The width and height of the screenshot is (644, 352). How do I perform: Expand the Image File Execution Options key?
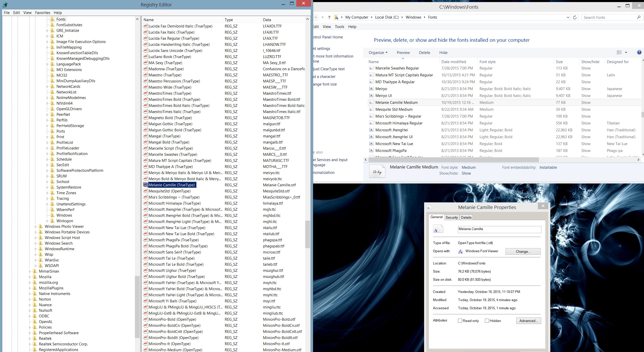pyautogui.click(x=47, y=42)
